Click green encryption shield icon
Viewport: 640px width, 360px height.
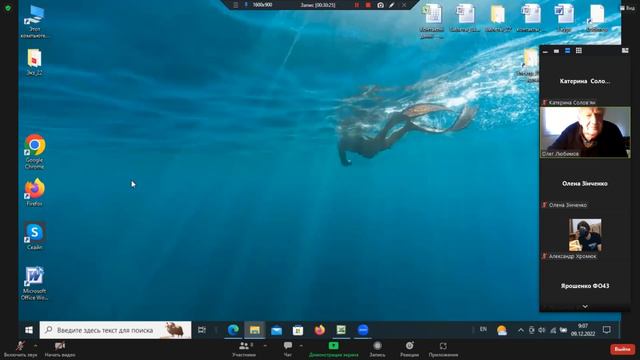[x=8, y=8]
